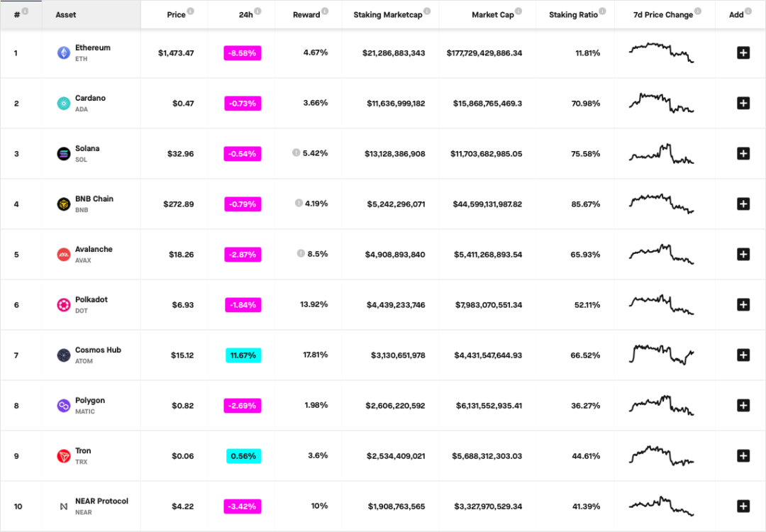Add Ethereum with its plus button
This screenshot has width=766, height=532.
click(x=743, y=52)
